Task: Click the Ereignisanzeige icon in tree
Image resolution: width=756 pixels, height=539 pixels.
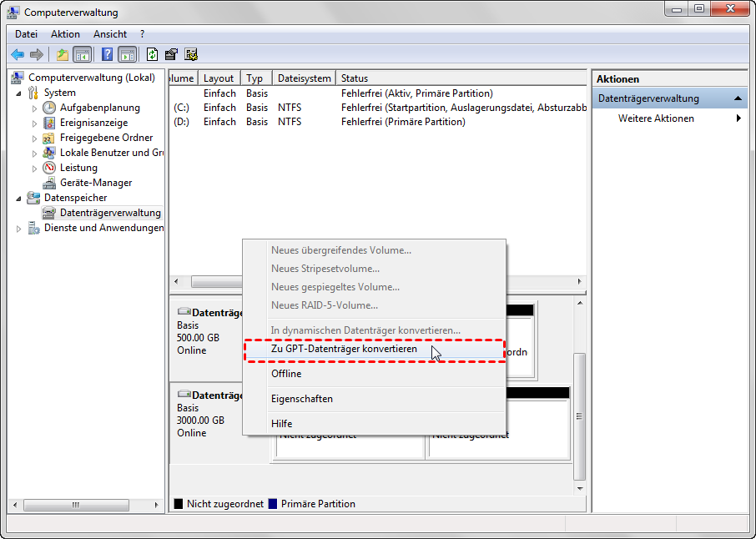Action: (x=49, y=123)
